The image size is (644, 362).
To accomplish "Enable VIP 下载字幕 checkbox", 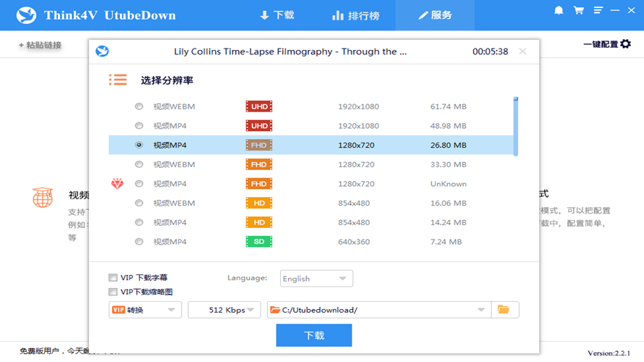I will click(113, 278).
